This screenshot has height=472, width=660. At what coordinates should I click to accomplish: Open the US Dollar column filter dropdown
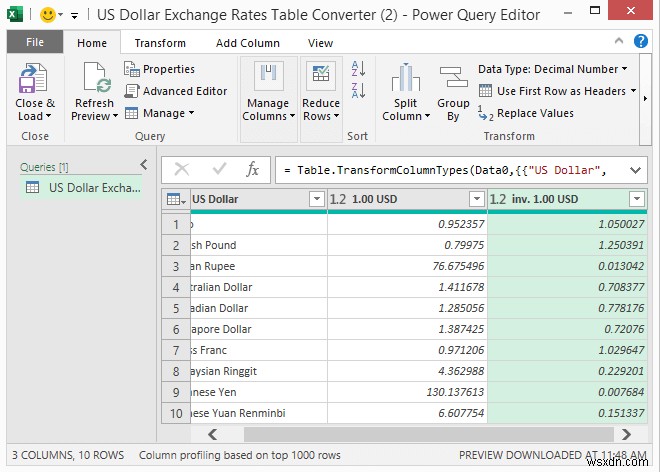317,199
